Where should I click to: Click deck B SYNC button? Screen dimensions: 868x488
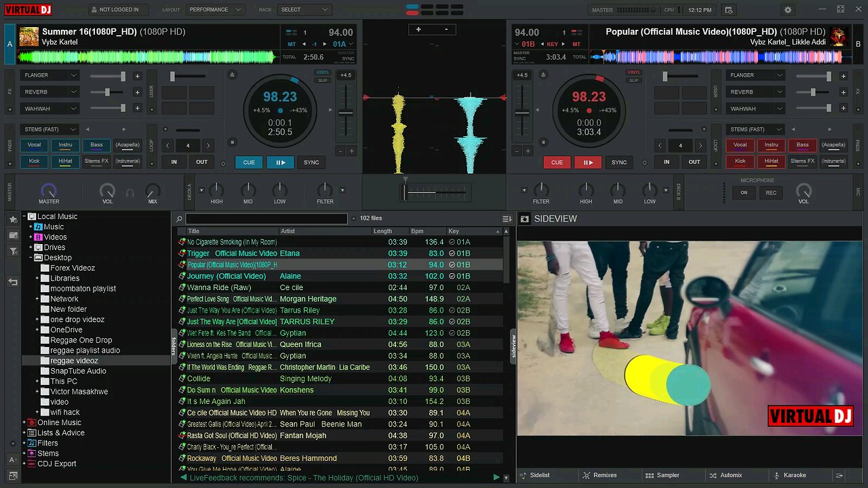[x=619, y=163]
